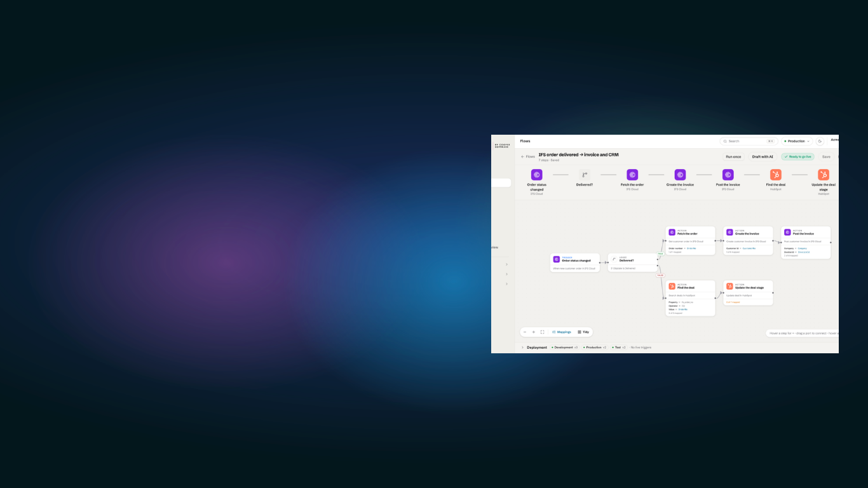Select the Delivered? branch step icon

tap(585, 175)
